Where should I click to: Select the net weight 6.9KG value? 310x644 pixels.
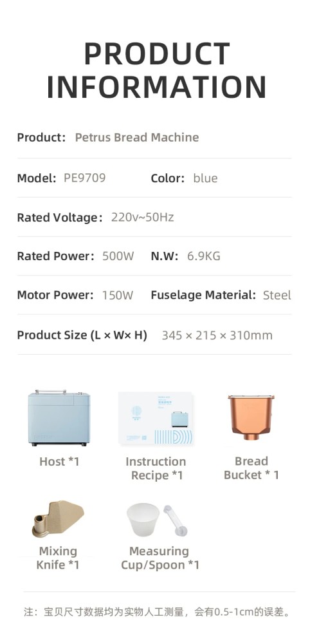(x=204, y=256)
